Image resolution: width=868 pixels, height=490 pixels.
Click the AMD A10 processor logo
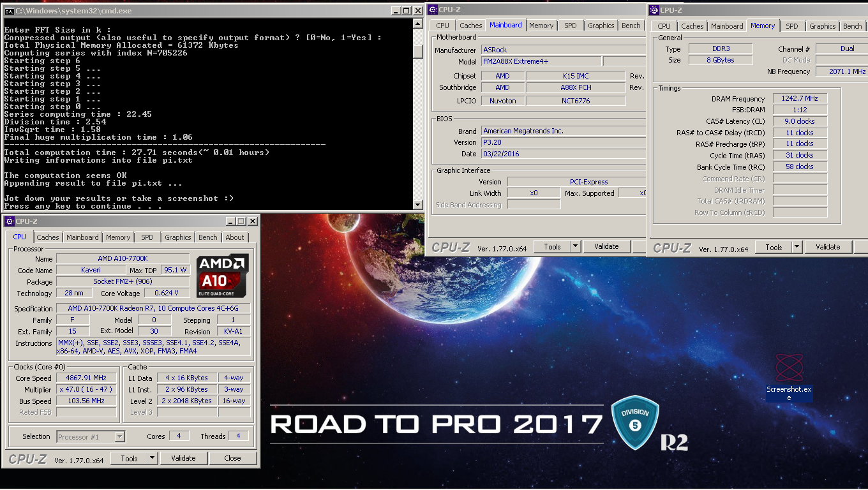[223, 275]
